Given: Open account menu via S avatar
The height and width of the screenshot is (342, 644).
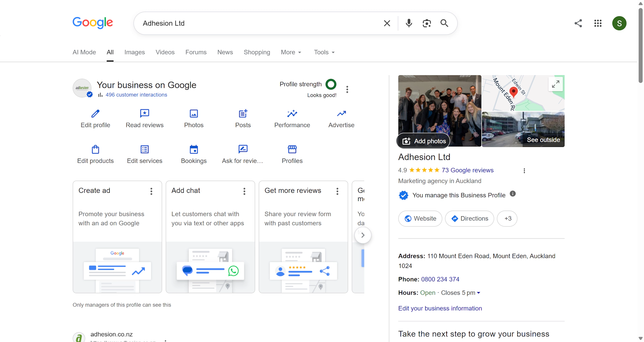Looking at the screenshot, I should [619, 23].
